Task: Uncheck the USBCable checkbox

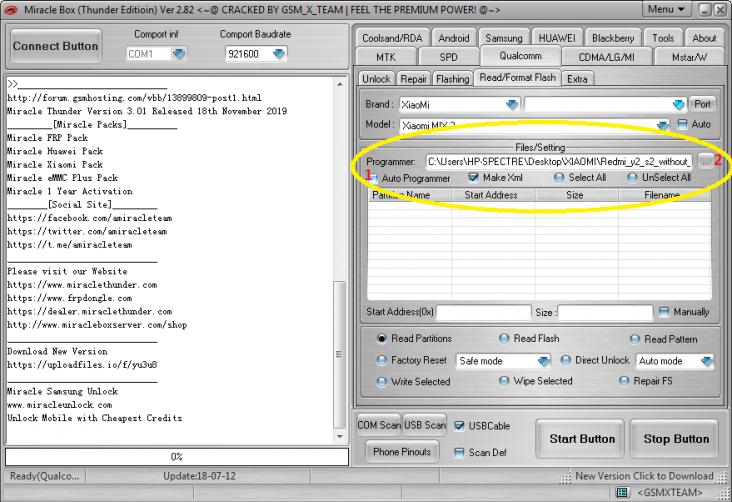Action: click(x=459, y=426)
